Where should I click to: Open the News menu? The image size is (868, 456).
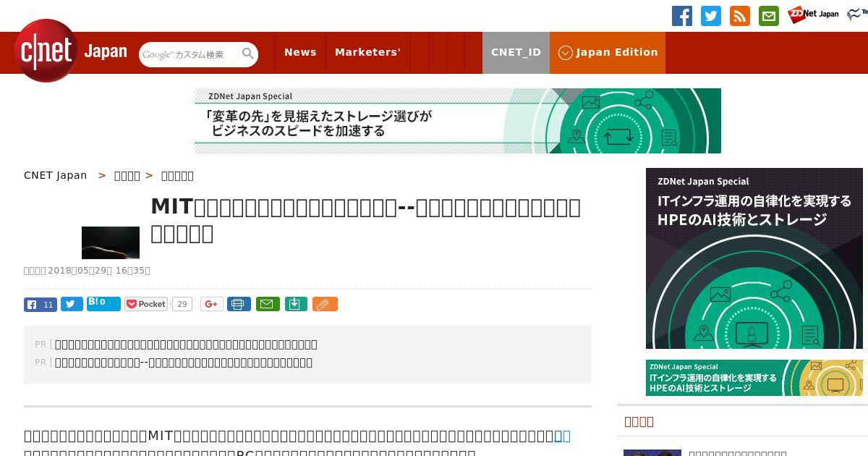300,52
